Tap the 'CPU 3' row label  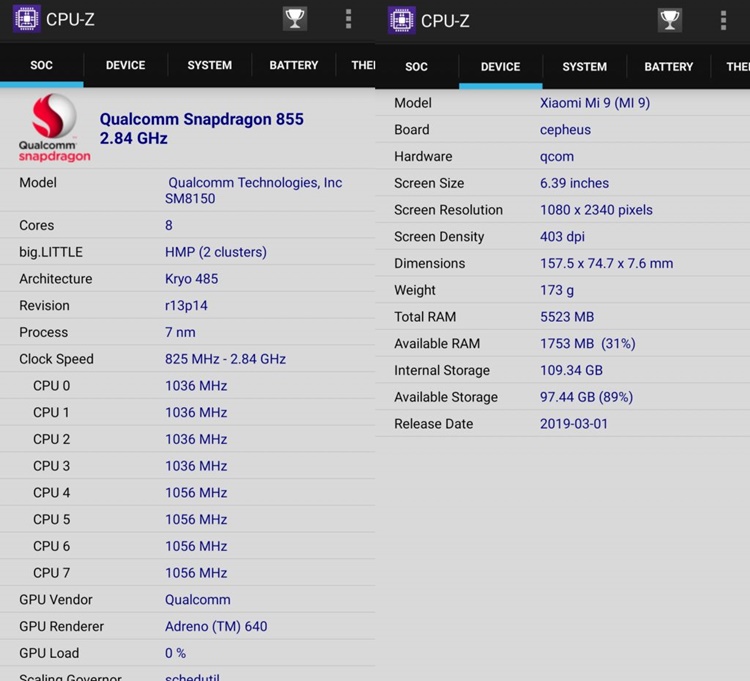coord(52,466)
